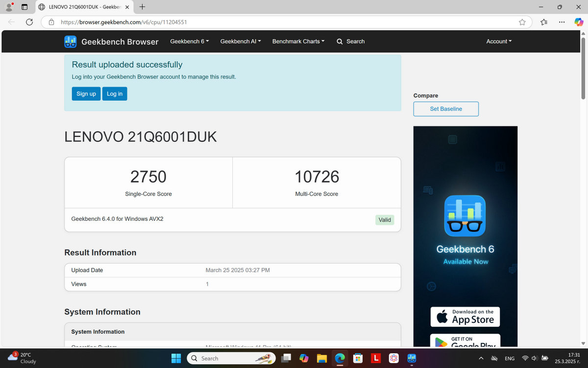Open the Favorites list icon
Viewport: 588px width, 368px height.
coord(544,22)
